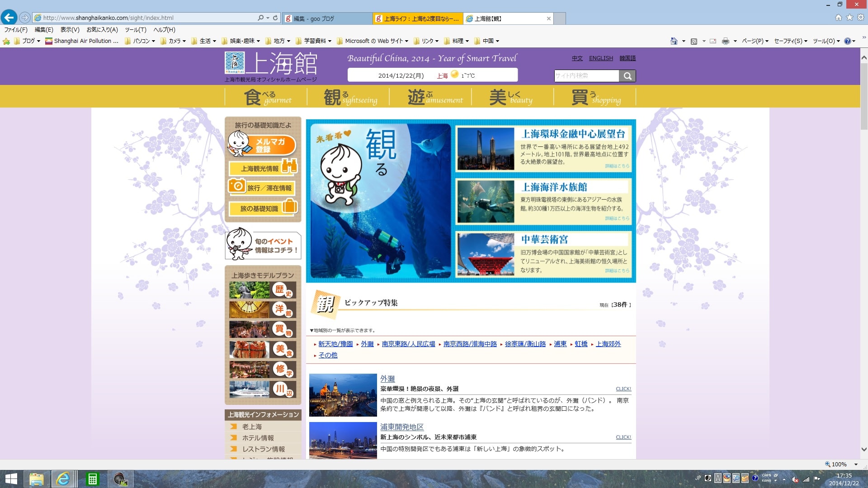Refresh the page with the reload icon
The image size is (868, 488).
click(275, 18)
